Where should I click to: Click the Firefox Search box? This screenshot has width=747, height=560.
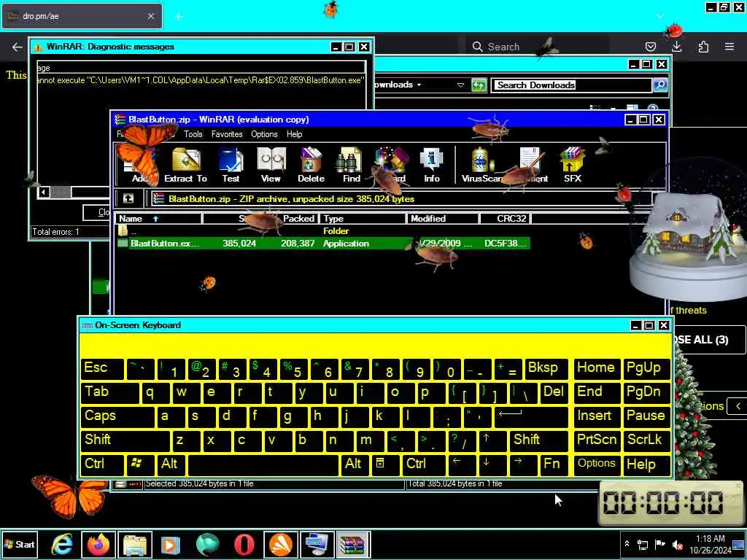[x=536, y=47]
